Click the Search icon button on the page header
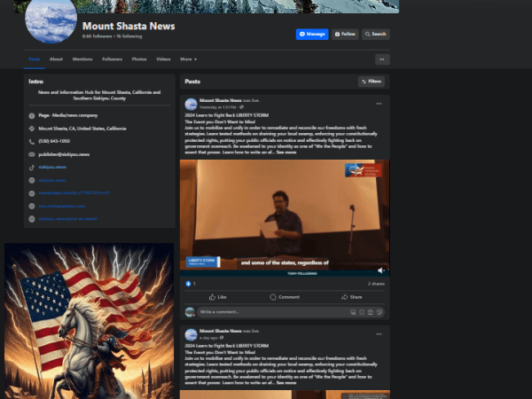The height and width of the screenshot is (399, 532). coord(376,34)
